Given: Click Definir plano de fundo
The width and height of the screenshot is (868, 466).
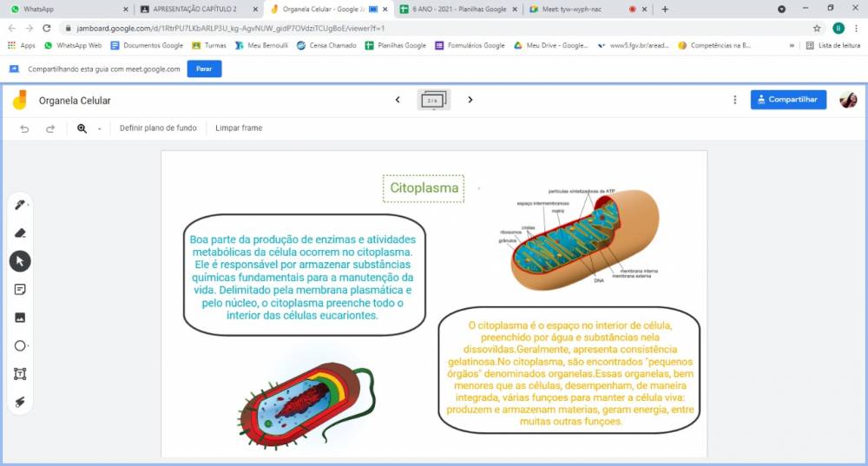Looking at the screenshot, I should click(158, 128).
